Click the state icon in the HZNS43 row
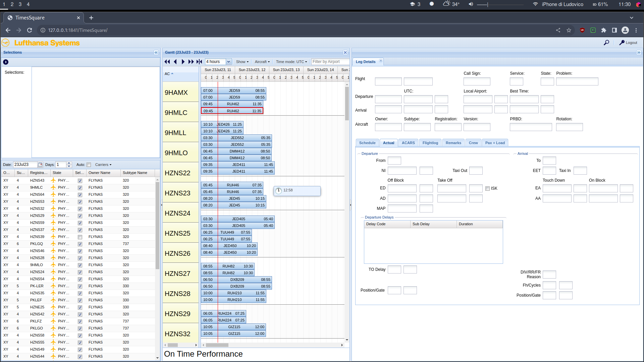The height and width of the screenshot is (362, 644). click(x=54, y=180)
